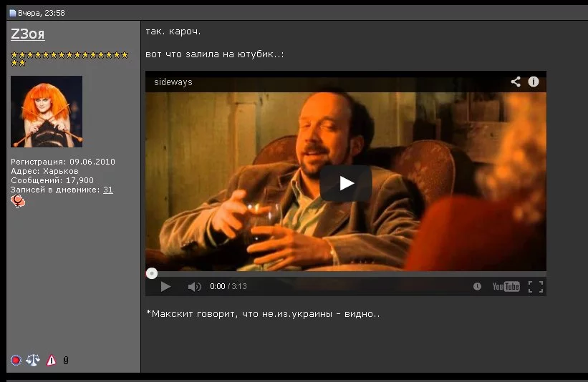Click the sideways video title
The image size is (588, 382).
173,82
